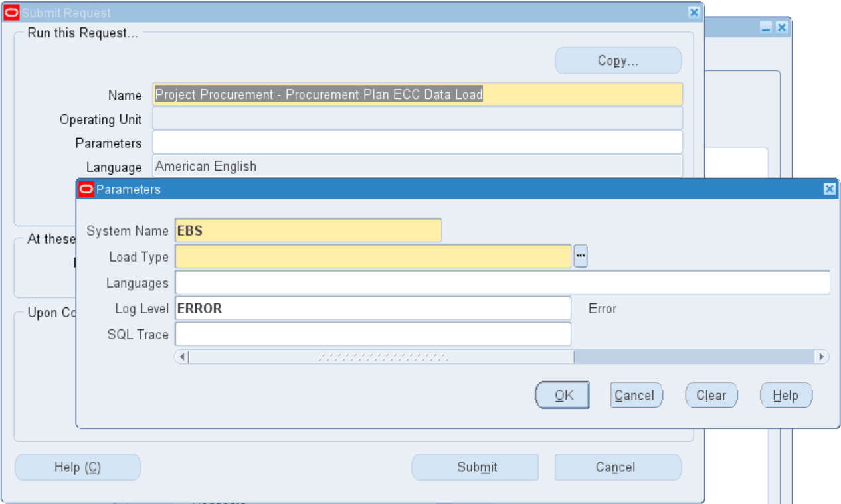Click the horizontal scrollbar thumb
The image size is (841, 504).
pyautogui.click(x=381, y=357)
